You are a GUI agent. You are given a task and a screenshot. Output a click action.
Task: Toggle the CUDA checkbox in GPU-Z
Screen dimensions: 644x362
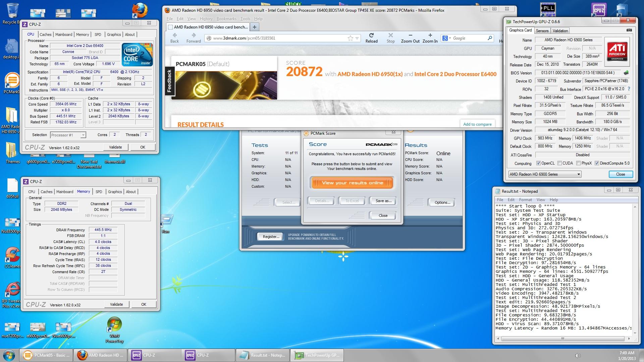(x=559, y=163)
